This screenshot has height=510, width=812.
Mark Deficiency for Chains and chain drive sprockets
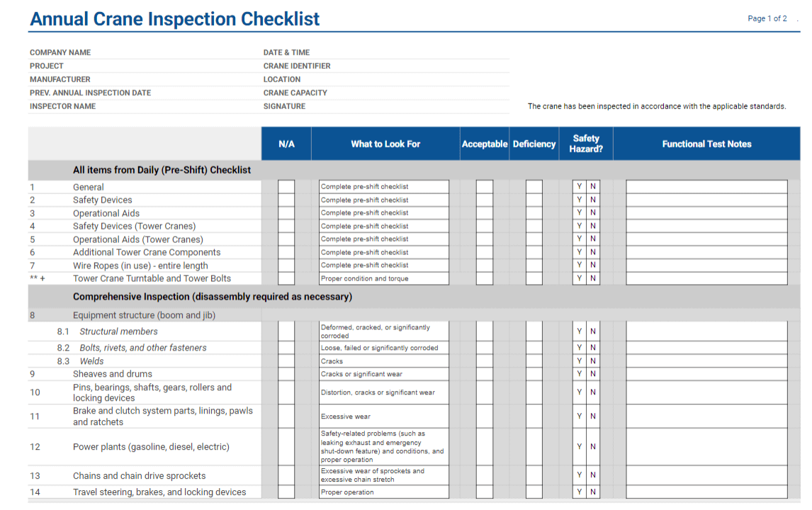(534, 475)
